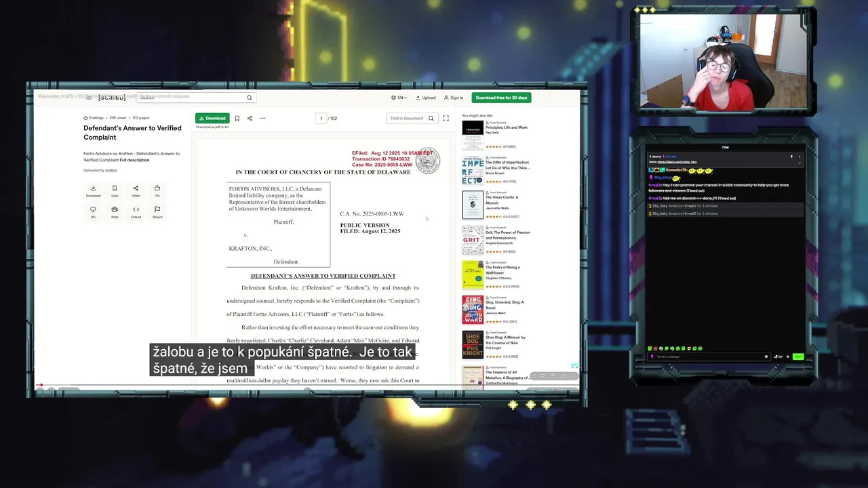Click the sidebar Embed icon

[x=136, y=212]
